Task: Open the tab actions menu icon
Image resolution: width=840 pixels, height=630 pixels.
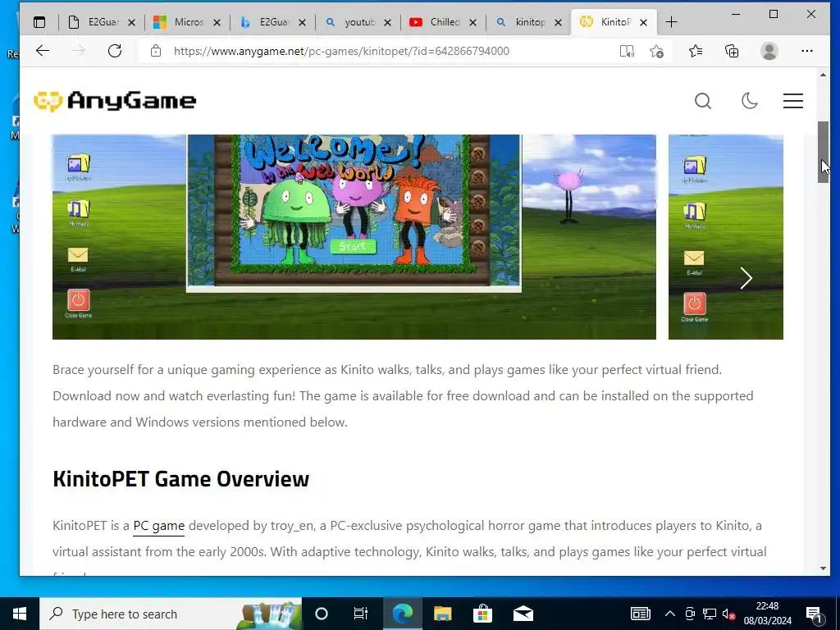Action: pyautogui.click(x=39, y=22)
